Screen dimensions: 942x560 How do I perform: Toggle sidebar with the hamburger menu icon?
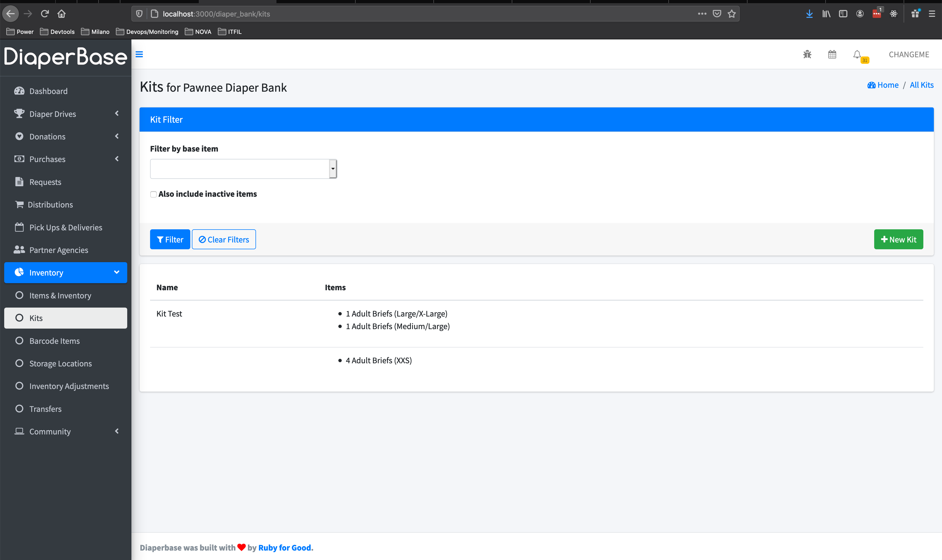[x=139, y=54]
